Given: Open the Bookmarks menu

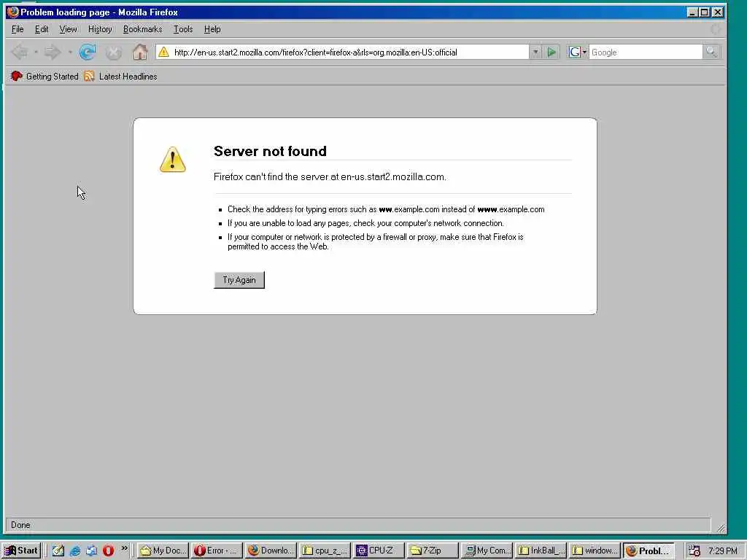Looking at the screenshot, I should pos(142,29).
